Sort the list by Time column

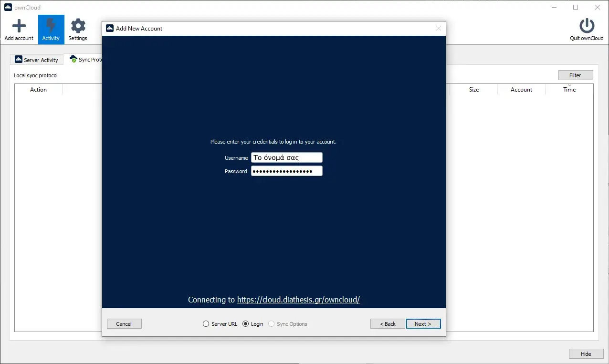pyautogui.click(x=569, y=90)
